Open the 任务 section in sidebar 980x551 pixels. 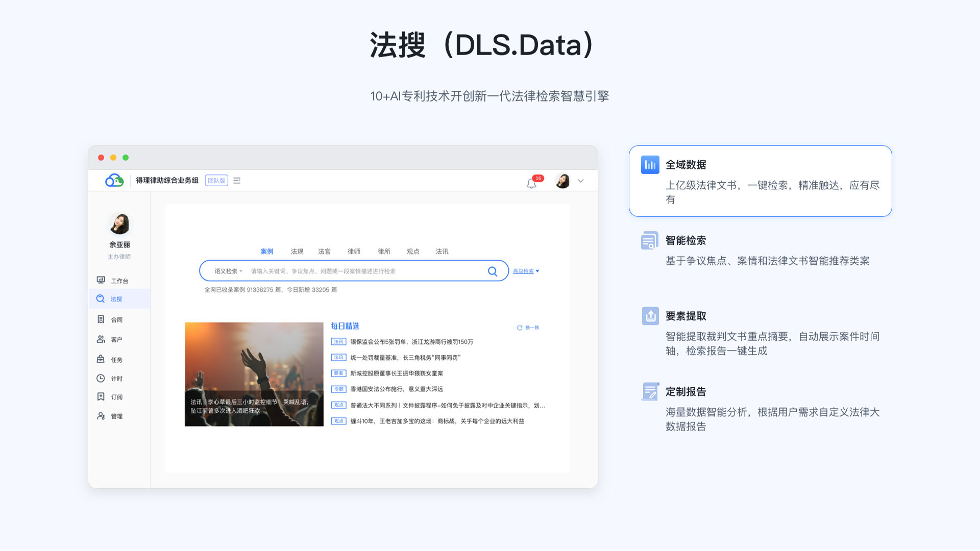116,359
